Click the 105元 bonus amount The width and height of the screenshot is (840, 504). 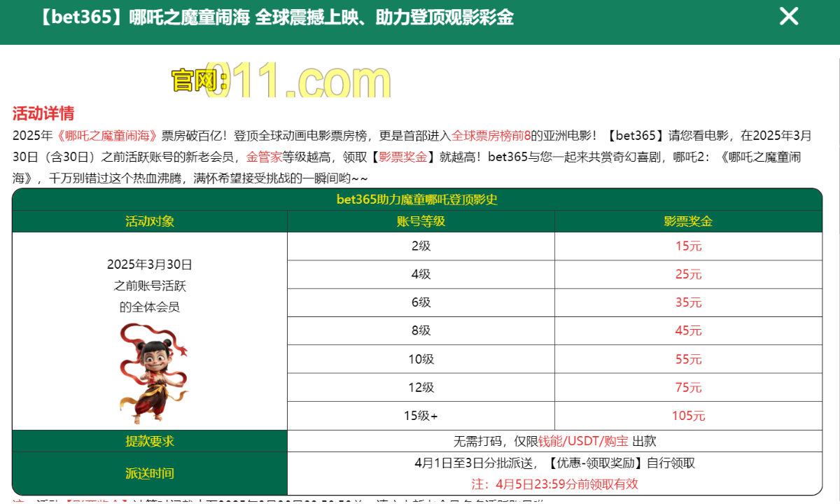688,416
